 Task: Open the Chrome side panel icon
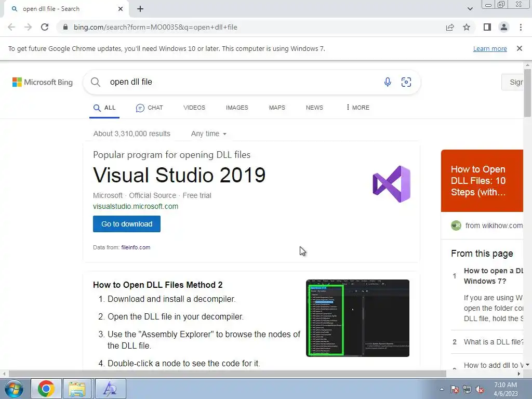[x=487, y=27]
